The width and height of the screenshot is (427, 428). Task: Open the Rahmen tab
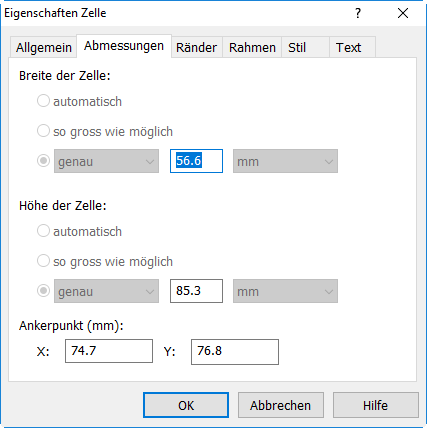point(252,48)
